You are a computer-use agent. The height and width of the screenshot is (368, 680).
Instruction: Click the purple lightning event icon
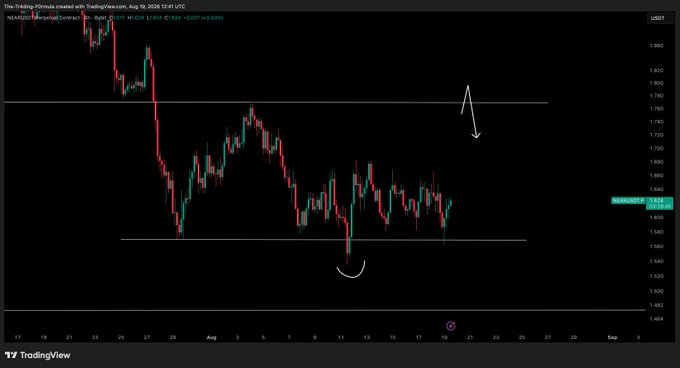click(451, 326)
